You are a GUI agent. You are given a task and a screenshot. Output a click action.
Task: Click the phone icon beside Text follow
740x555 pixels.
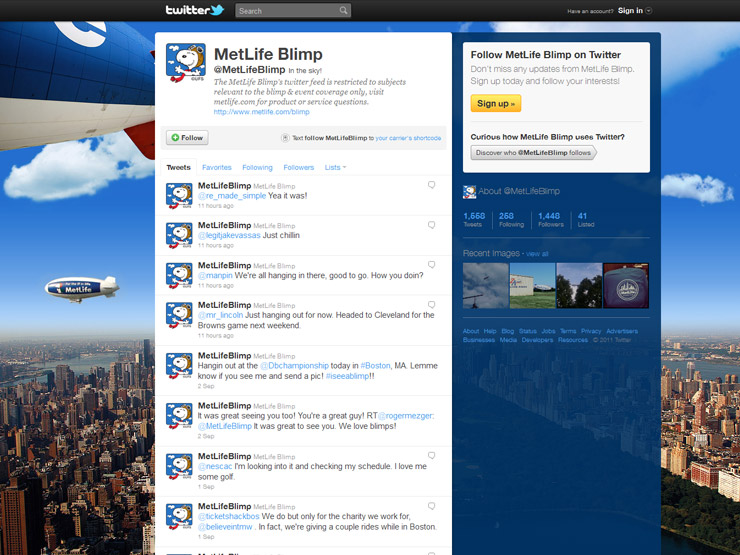coord(285,138)
